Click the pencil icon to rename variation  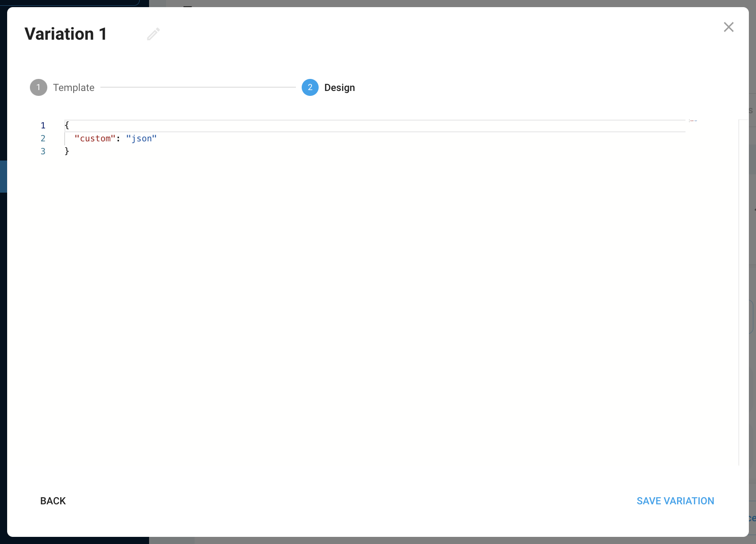(x=153, y=34)
